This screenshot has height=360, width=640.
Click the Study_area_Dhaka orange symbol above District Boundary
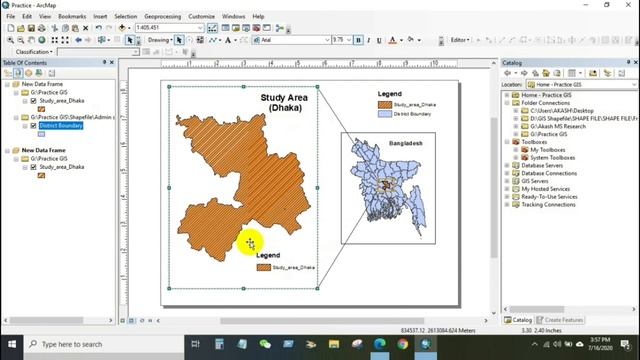(41, 109)
